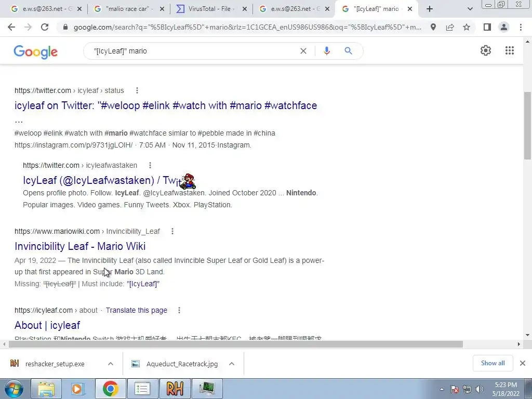
Task: Click Show all downloads button
Action: 493,363
